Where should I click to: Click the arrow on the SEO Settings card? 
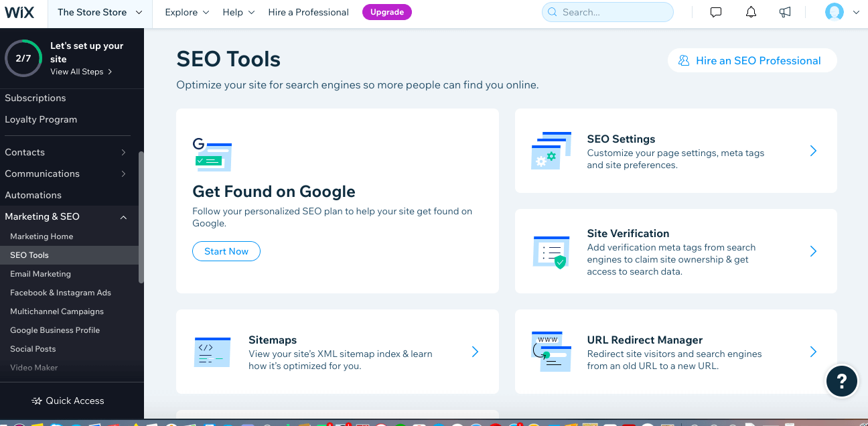point(813,151)
